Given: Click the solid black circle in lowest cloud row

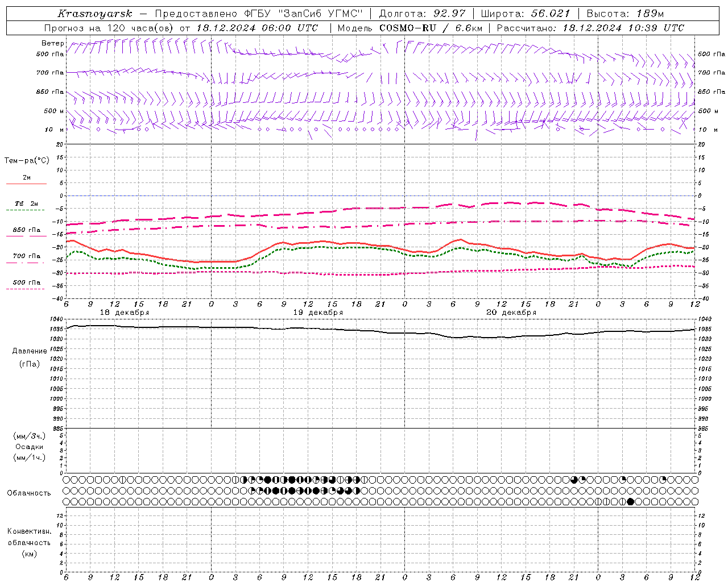Looking at the screenshot, I should (x=630, y=501).
